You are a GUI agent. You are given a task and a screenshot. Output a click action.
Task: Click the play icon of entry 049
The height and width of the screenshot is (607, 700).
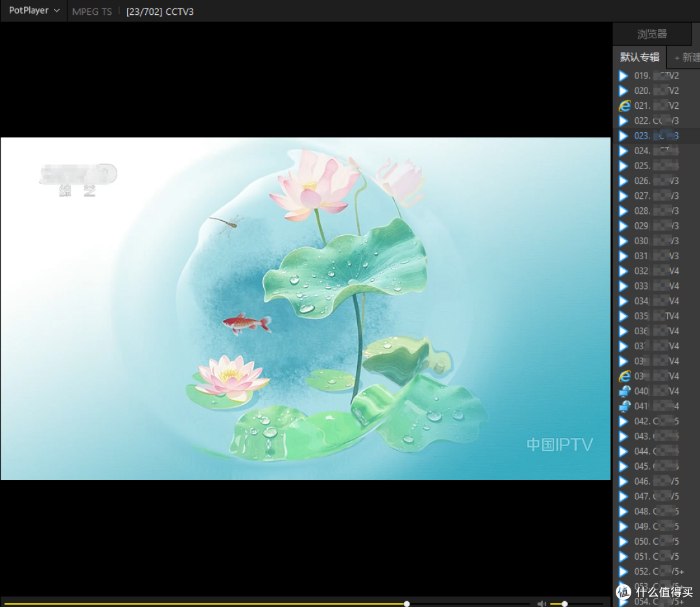coord(624,526)
